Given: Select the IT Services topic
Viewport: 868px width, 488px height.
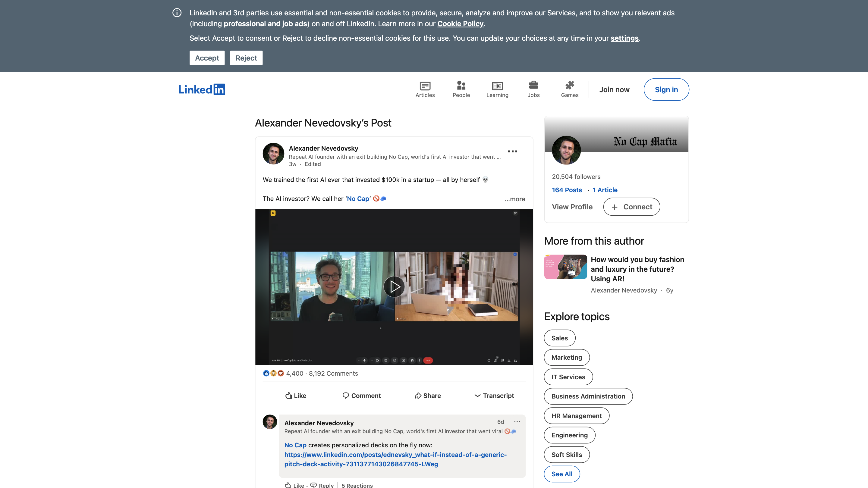Looking at the screenshot, I should 568,377.
